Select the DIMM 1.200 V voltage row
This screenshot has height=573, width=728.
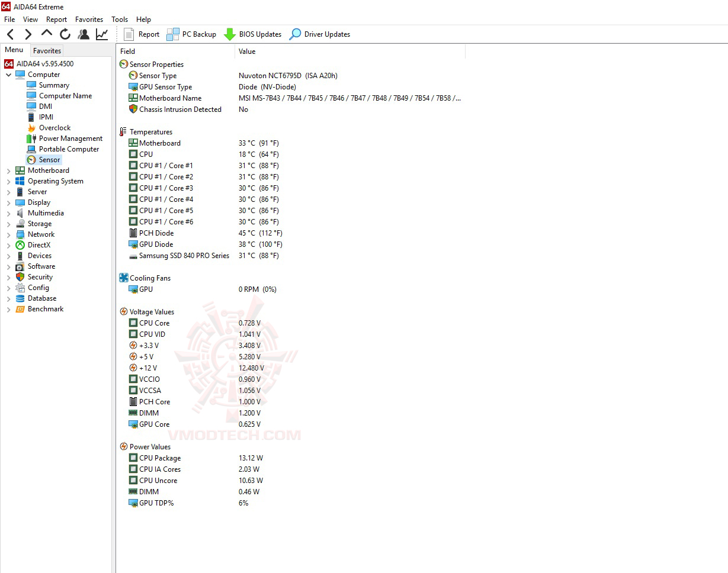[291, 413]
